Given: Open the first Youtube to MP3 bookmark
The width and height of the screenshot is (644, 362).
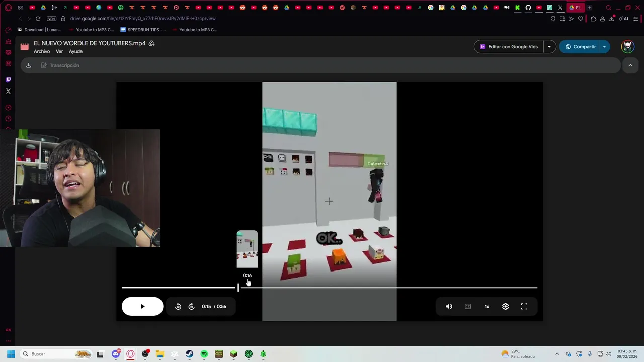Looking at the screenshot, I should (92, 30).
